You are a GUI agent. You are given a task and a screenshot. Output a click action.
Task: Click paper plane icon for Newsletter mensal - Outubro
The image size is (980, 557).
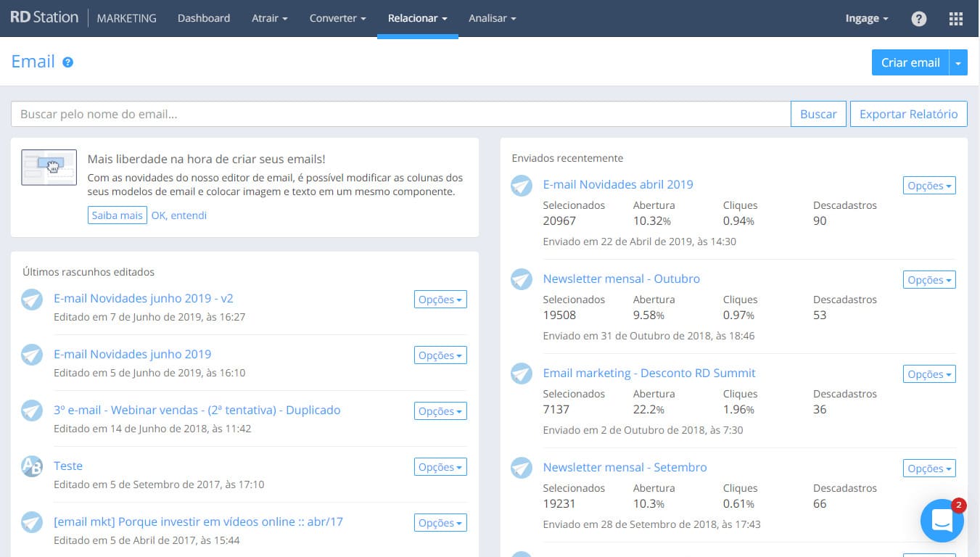(522, 280)
